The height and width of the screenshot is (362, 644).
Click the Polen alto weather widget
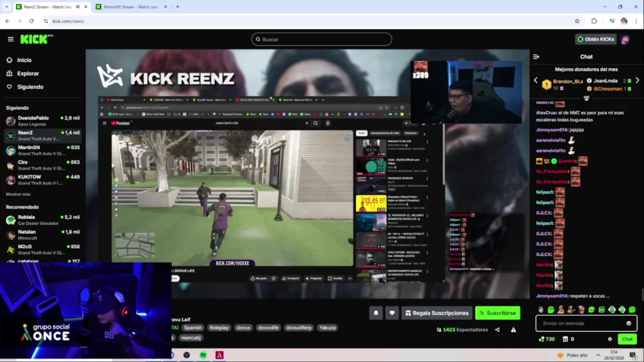click(x=572, y=355)
